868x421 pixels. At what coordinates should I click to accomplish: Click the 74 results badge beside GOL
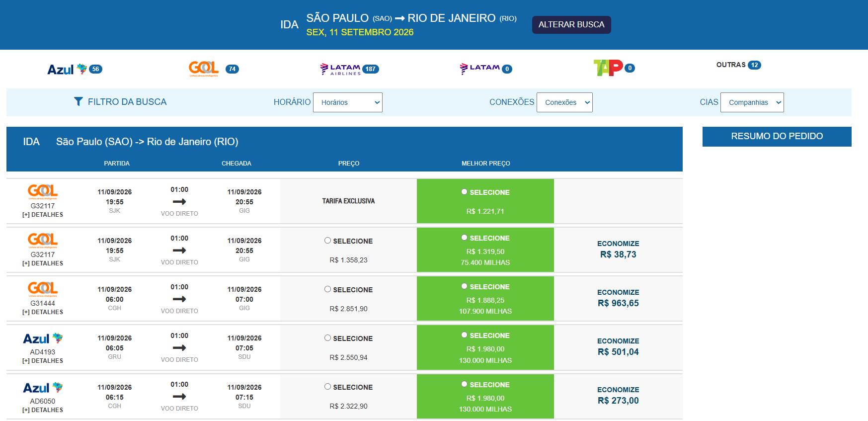tap(232, 69)
